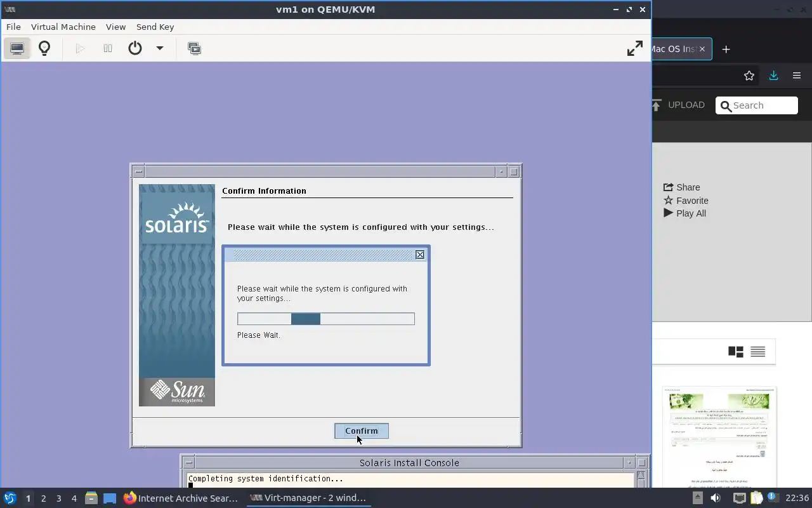Open the update notifier tray icon
The width and height of the screenshot is (812, 508).
(x=772, y=498)
